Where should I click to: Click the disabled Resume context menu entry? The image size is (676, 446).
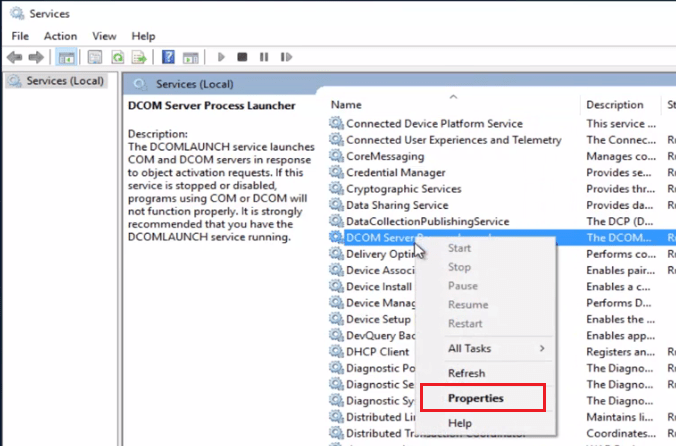[485, 305]
